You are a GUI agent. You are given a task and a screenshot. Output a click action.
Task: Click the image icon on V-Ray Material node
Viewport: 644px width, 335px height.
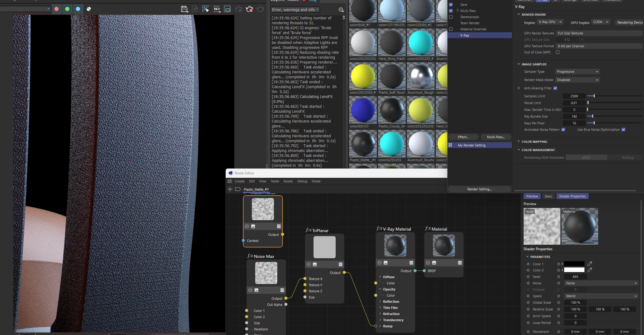coord(385,263)
